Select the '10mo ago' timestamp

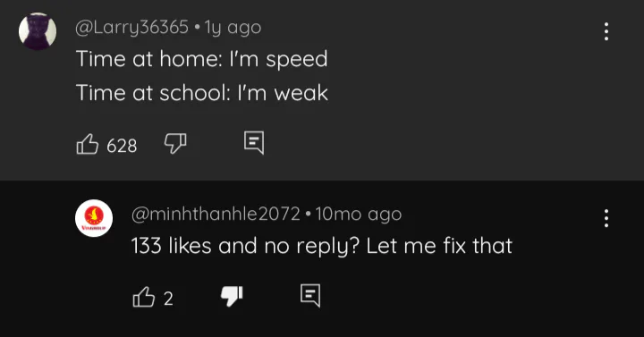coord(359,214)
